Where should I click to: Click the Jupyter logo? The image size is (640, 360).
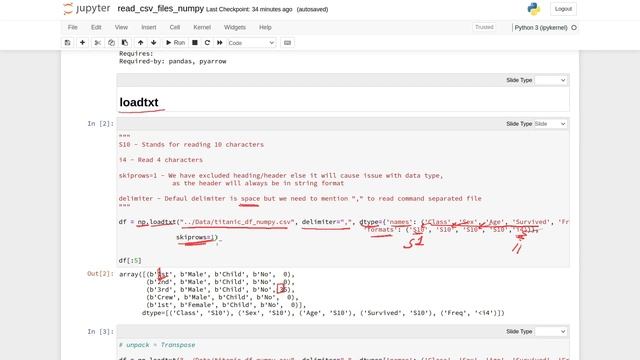coord(87,9)
